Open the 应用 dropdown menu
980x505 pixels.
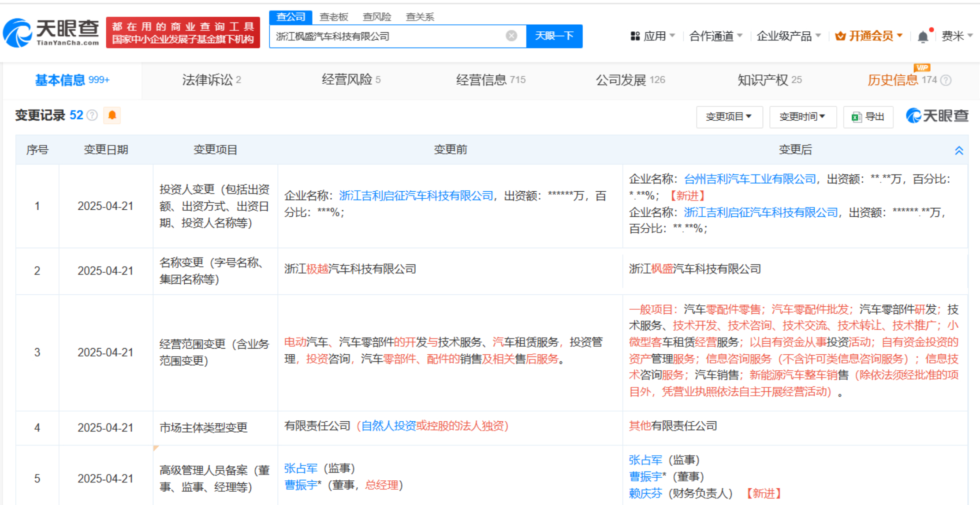click(653, 36)
